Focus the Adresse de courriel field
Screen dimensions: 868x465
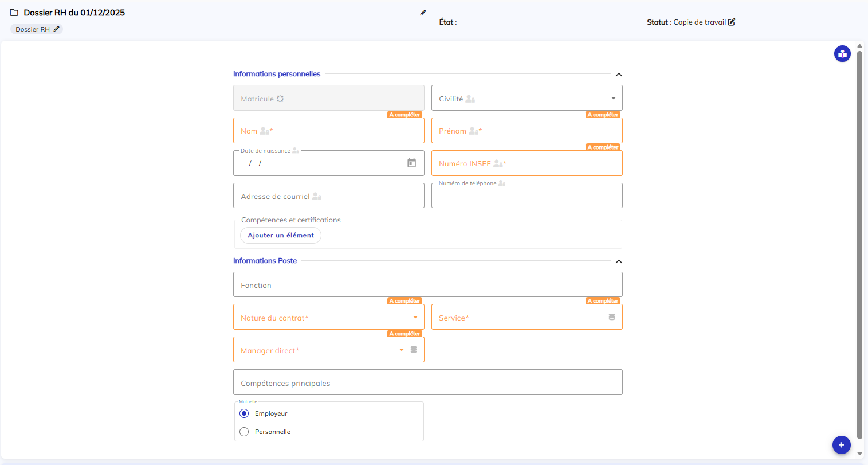[x=328, y=196]
